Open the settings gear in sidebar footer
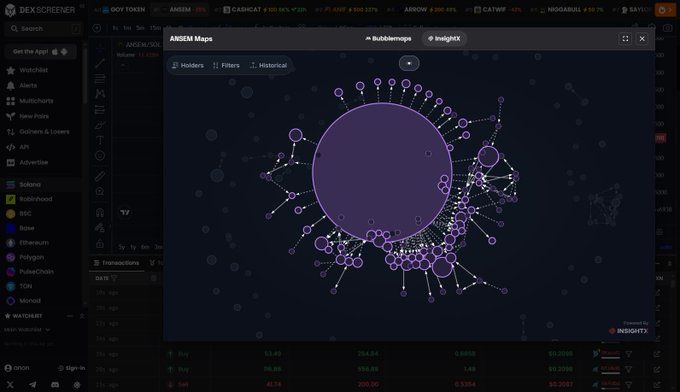The width and height of the screenshot is (680, 392). 77,385
